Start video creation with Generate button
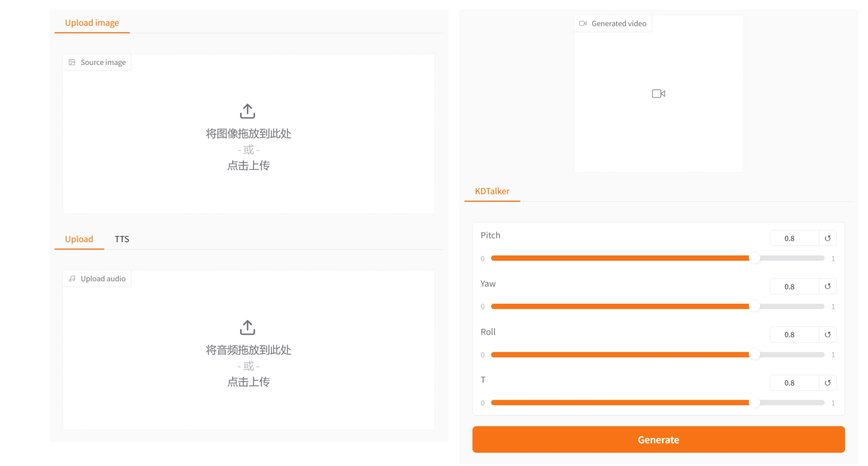868x466 pixels. [x=658, y=440]
